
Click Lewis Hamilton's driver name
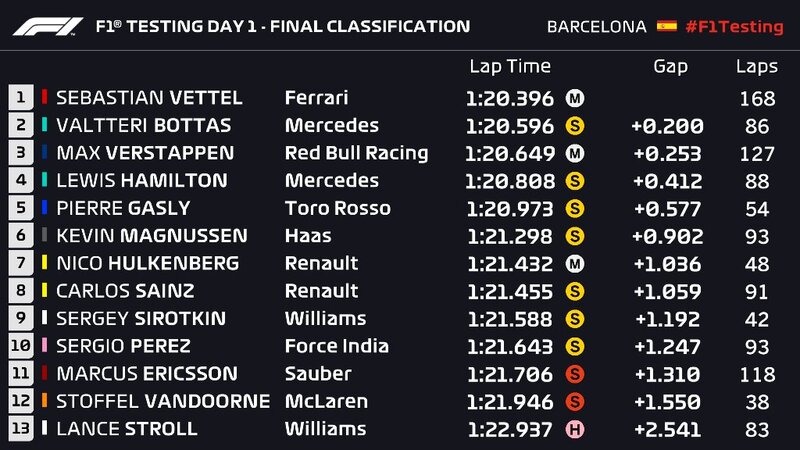click(141, 181)
